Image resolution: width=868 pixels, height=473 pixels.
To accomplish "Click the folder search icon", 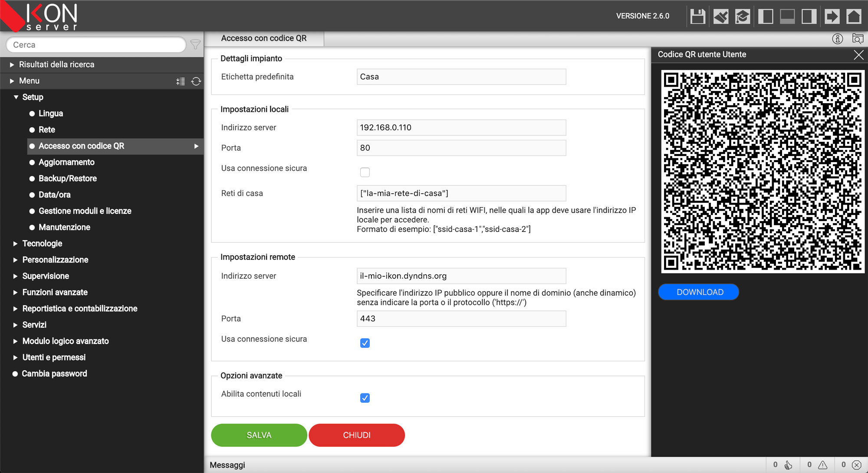I will 858,39.
